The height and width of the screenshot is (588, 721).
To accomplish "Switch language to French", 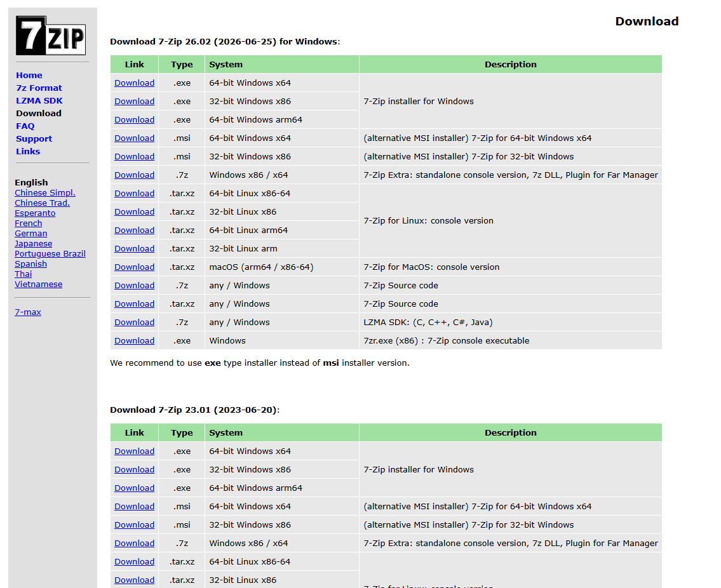I will coord(29,223).
